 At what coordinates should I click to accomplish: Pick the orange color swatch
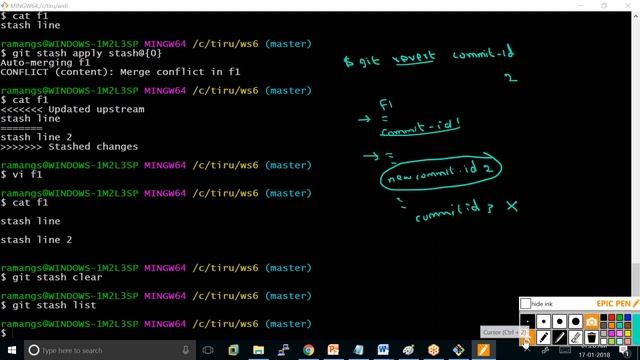[x=611, y=325]
